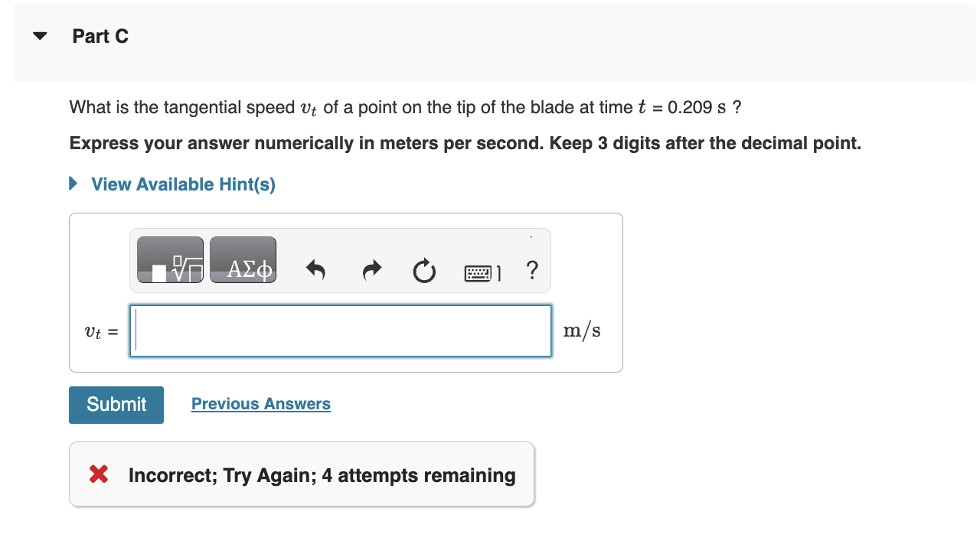This screenshot has width=980, height=534.
Task: Click the undo arrow in the equation toolbar
Action: click(316, 270)
